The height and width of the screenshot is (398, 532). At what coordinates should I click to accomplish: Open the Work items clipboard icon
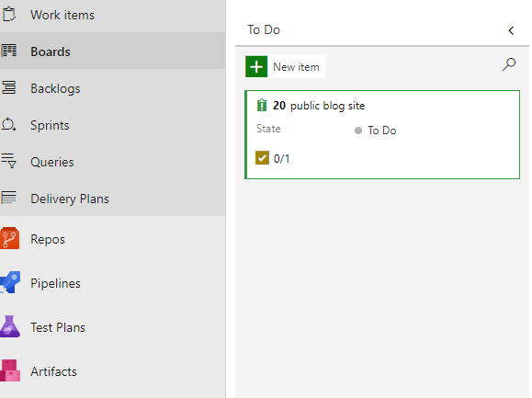[x=9, y=15]
